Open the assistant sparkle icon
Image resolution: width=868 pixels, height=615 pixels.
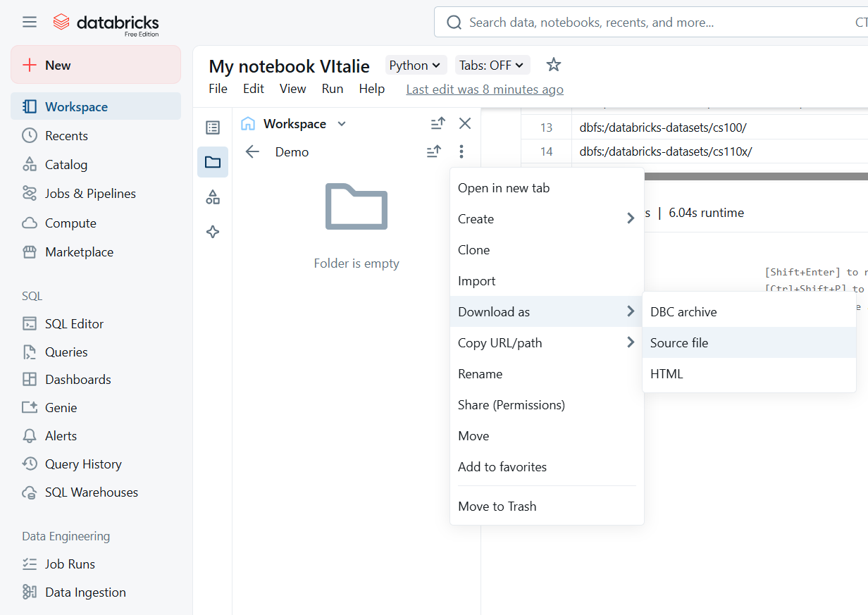(213, 231)
